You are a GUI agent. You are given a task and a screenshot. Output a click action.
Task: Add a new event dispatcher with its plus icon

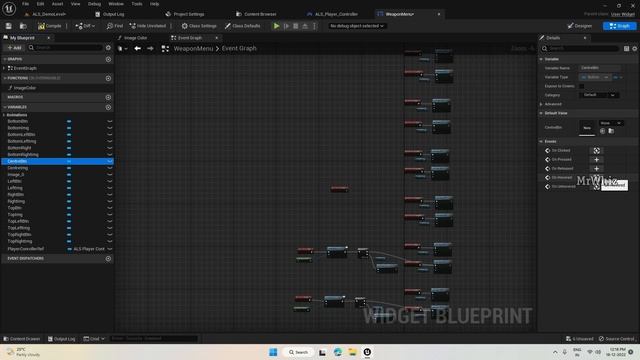click(x=108, y=258)
